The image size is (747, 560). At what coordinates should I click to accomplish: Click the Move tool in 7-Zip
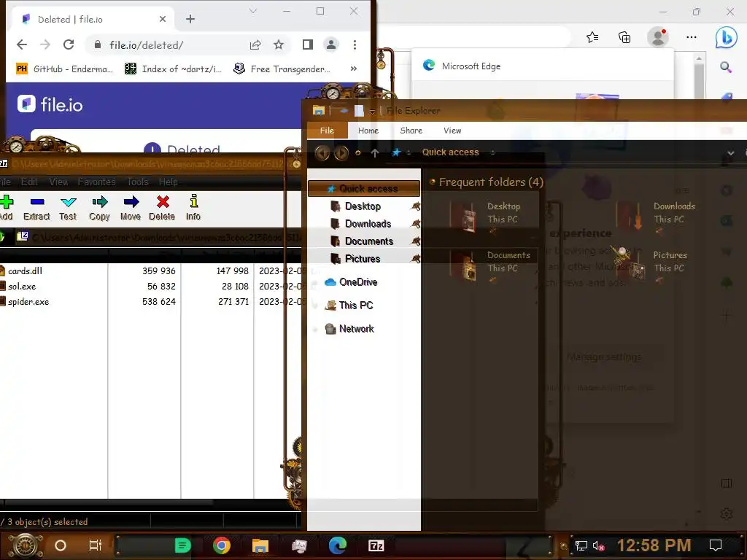pyautogui.click(x=131, y=208)
